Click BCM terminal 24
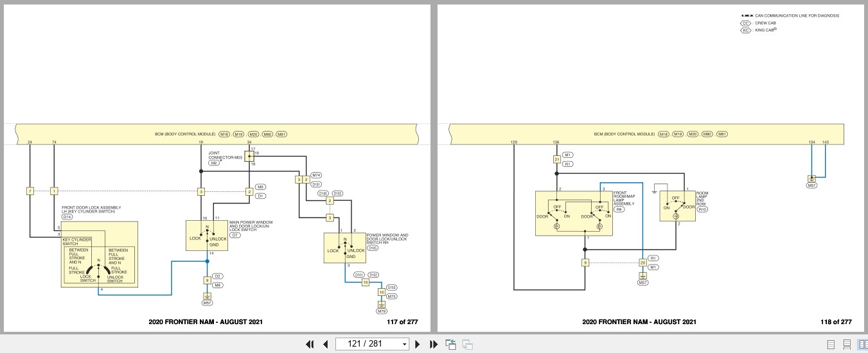Viewport: 868px width, 353px height. pyautogui.click(x=30, y=141)
